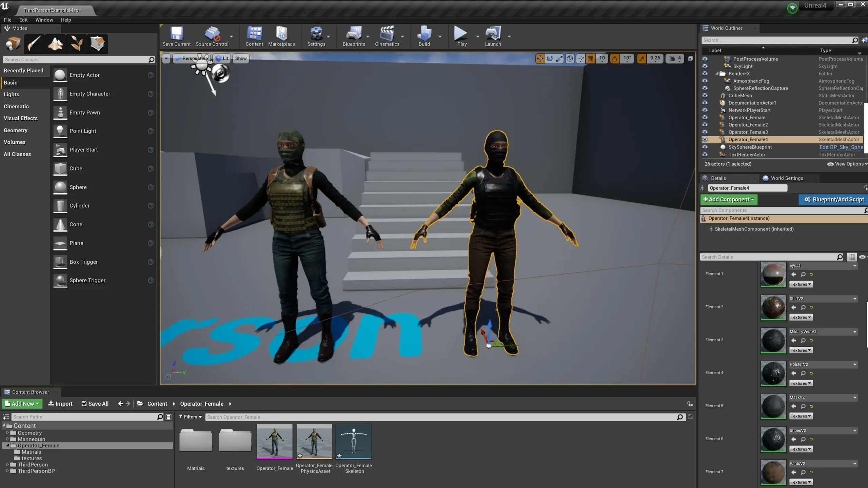Open the Edit menu

pos(23,20)
